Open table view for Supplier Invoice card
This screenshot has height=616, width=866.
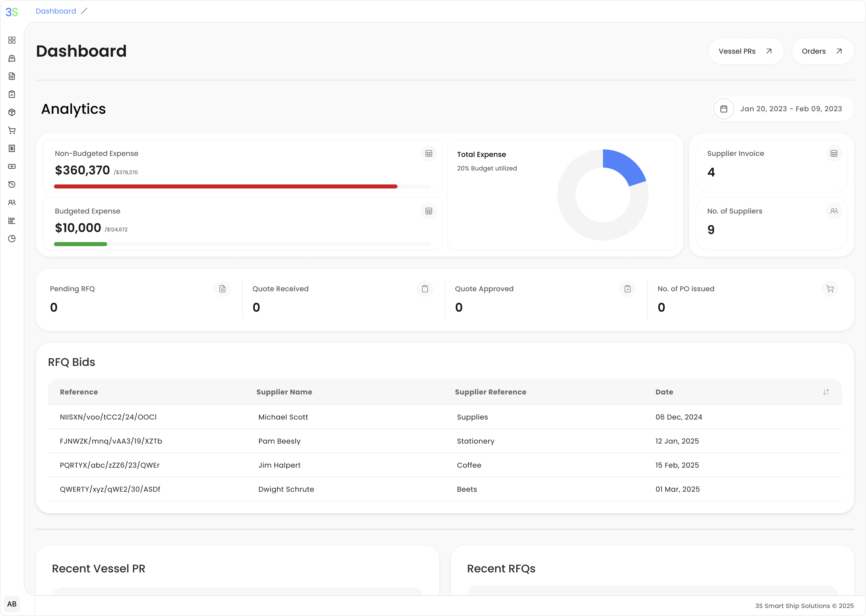point(833,154)
